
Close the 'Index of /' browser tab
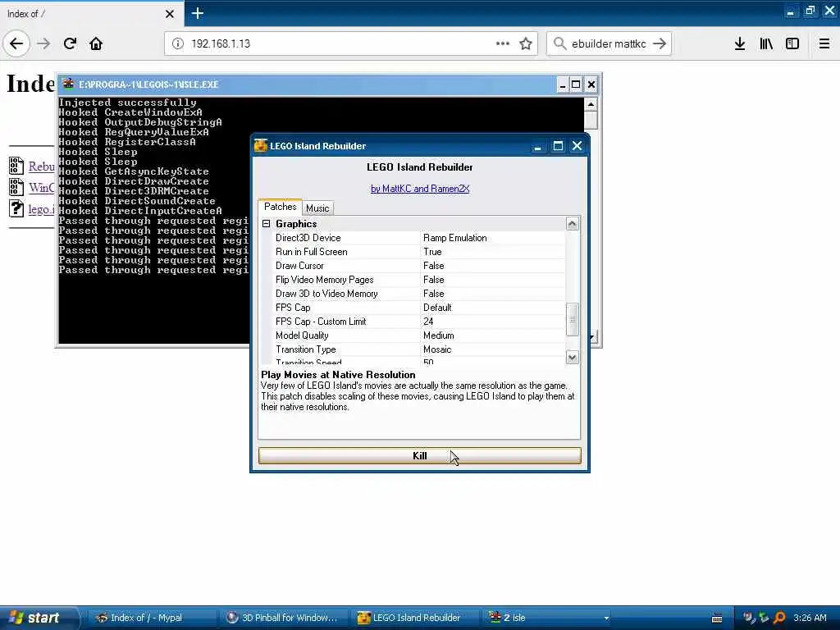170,14
